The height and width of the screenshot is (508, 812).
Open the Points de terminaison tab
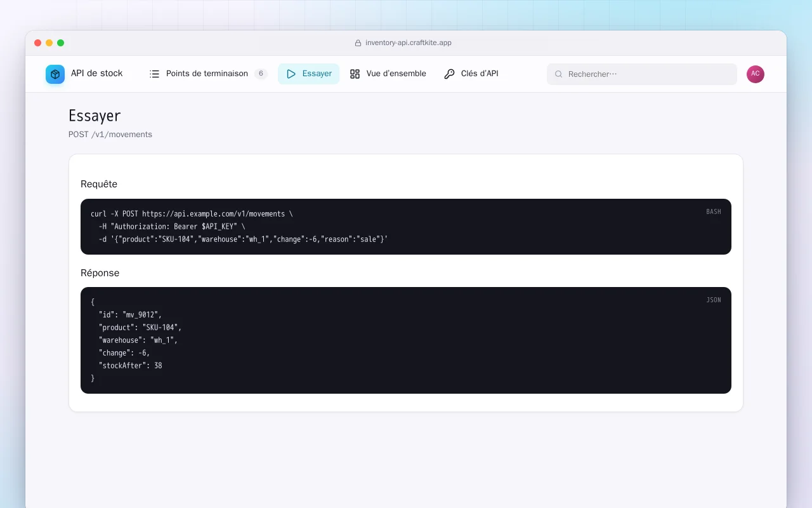coord(208,74)
